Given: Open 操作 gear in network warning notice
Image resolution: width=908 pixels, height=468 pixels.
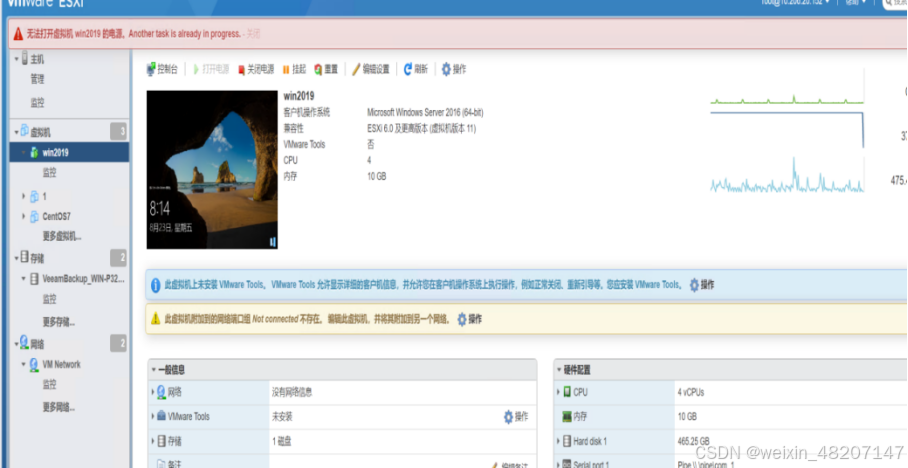Looking at the screenshot, I should [x=469, y=319].
